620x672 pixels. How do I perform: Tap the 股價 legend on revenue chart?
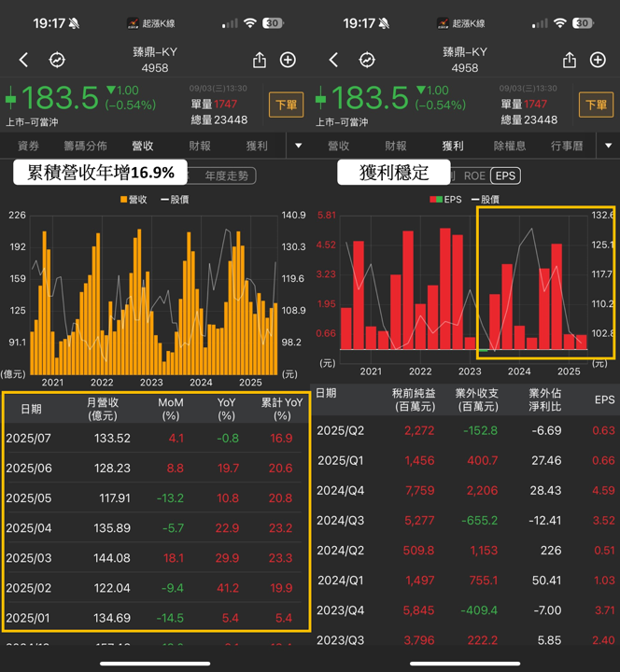175,200
